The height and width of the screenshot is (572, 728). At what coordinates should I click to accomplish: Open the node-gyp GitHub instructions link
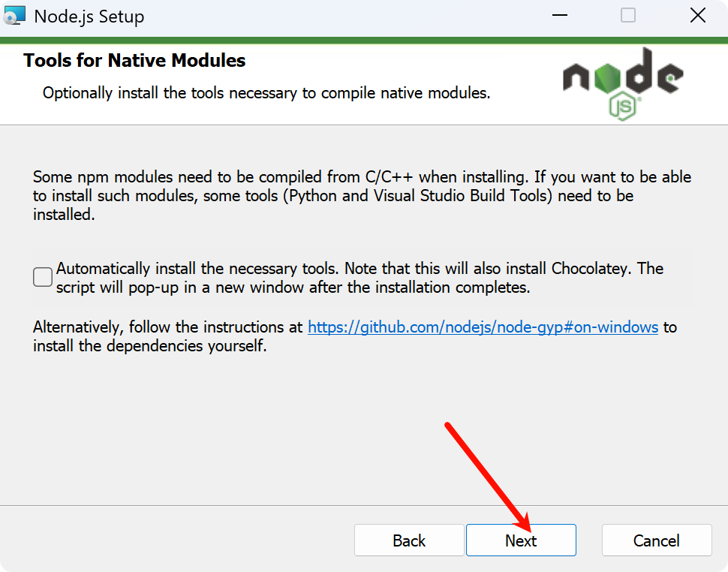click(483, 327)
